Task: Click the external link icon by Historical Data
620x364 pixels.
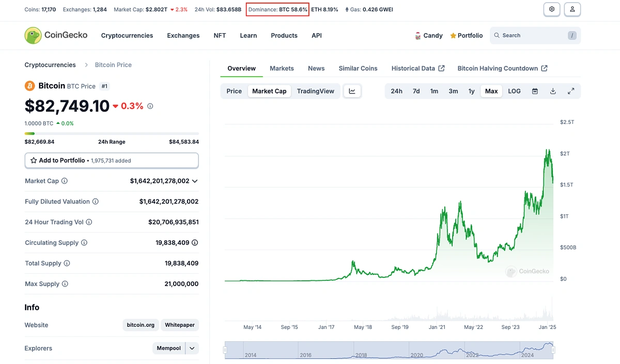Action: point(441,68)
